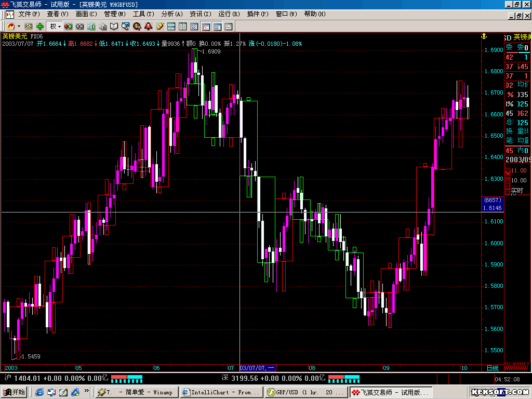Click the open folder toolbar icon
Image resolution: width=532 pixels, height=399 pixels.
[10, 26]
